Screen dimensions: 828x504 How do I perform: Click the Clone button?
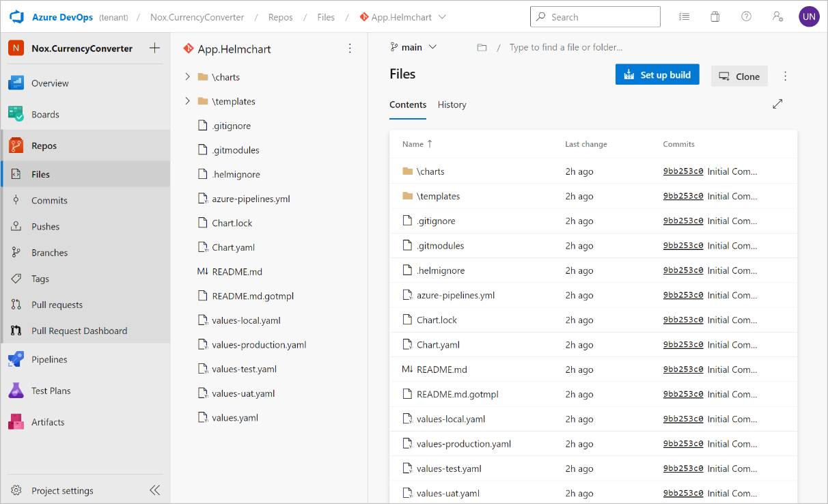pyautogui.click(x=739, y=76)
